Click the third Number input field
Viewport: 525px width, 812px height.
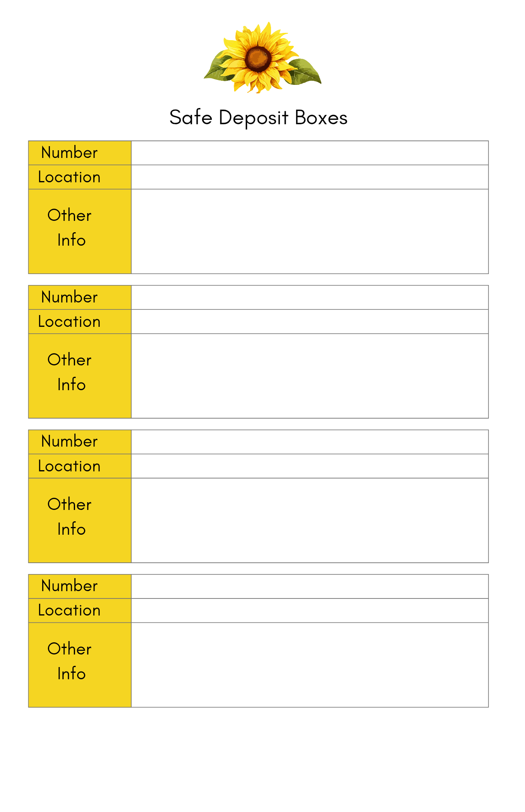tap(310, 442)
